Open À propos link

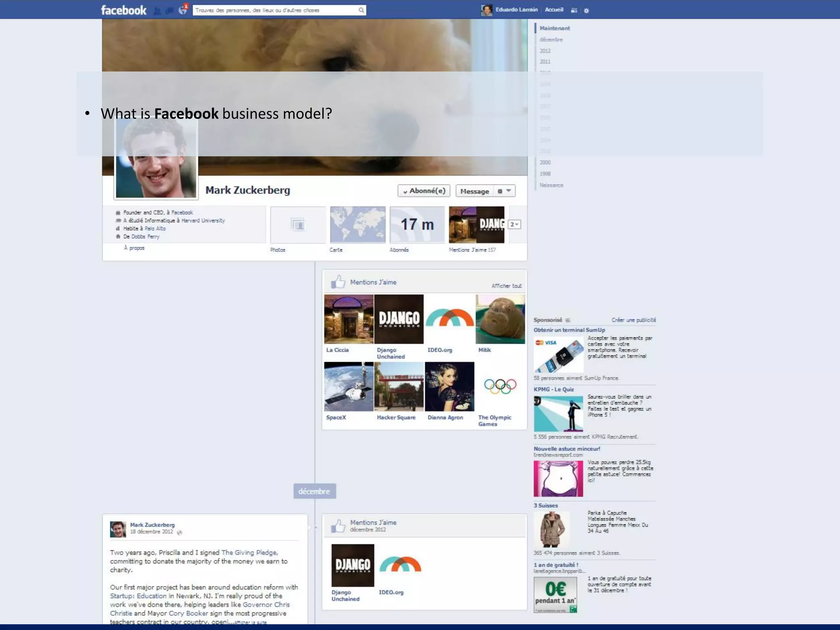[134, 248]
